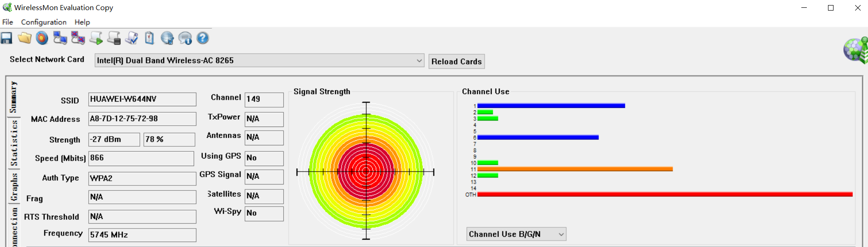Start logging with scroll play icon
Screen dimensions: 868x247
(96, 38)
